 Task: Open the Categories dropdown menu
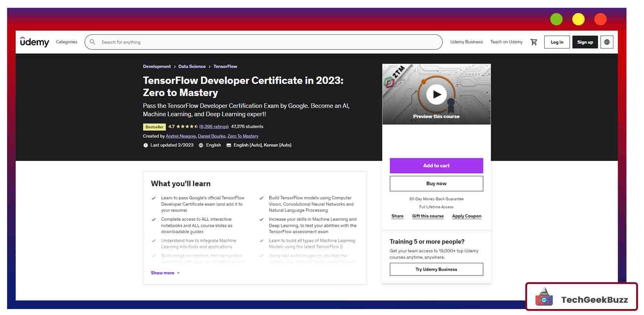click(x=66, y=42)
